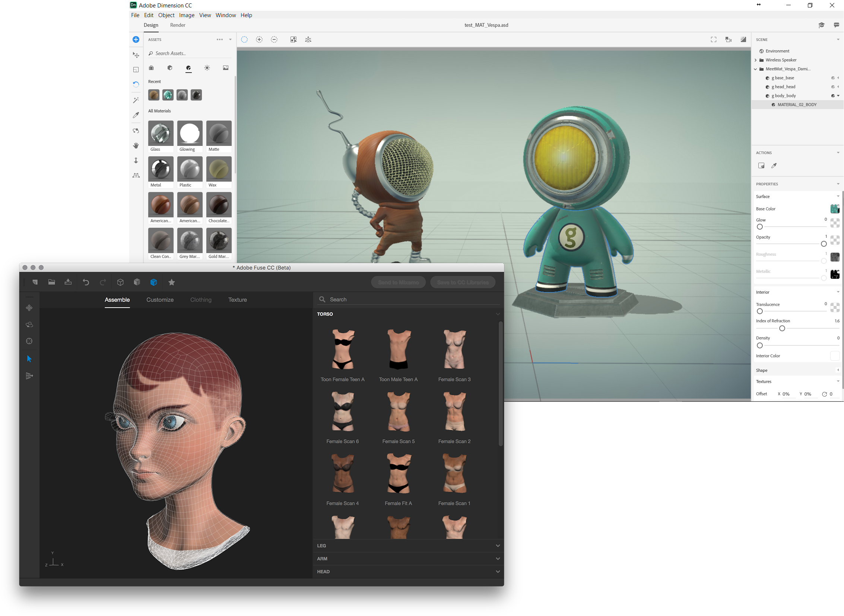The width and height of the screenshot is (844, 616).
Task: Click the Base Color swatch
Action: tap(834, 209)
